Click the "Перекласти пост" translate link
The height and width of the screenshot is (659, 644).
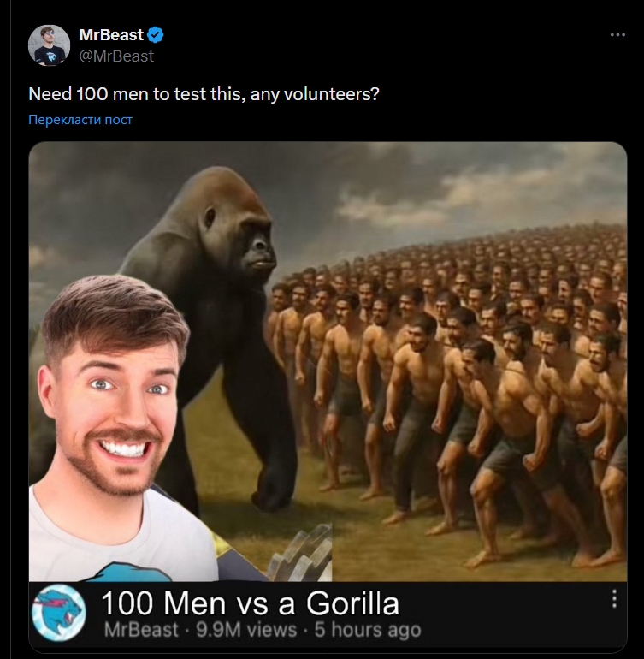[80, 120]
